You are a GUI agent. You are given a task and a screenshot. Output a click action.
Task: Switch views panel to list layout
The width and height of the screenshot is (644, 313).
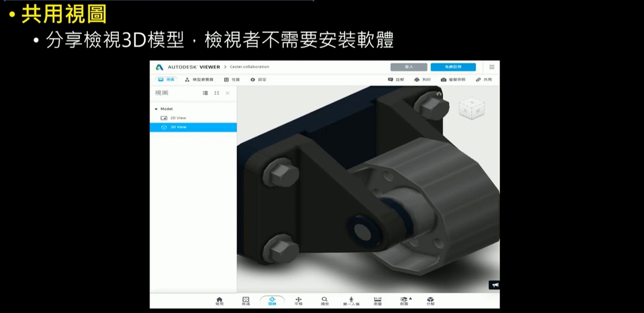[x=206, y=93]
